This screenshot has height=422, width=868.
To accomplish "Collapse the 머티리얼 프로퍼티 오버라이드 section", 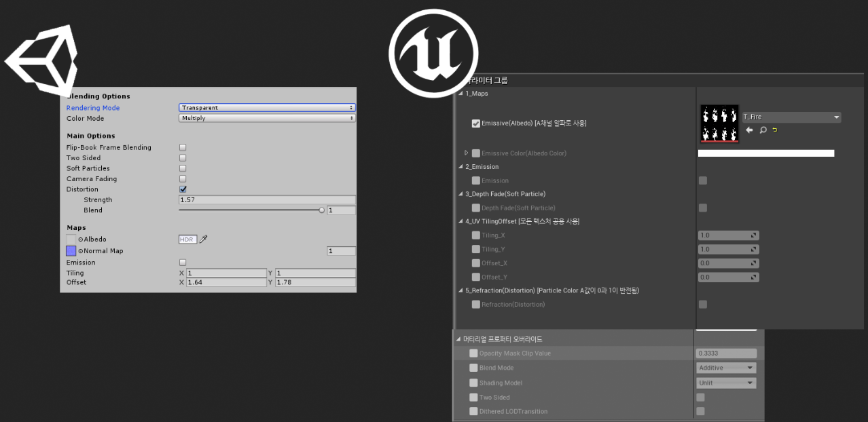I will tap(458, 339).
